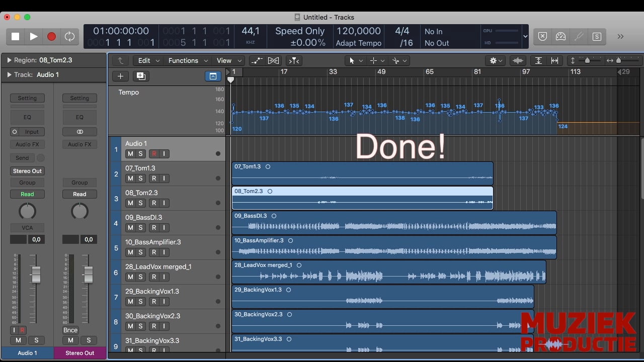Toggle horizontal auto zoom button
Image resolution: width=644 pixels, height=362 pixels.
[x=555, y=60]
